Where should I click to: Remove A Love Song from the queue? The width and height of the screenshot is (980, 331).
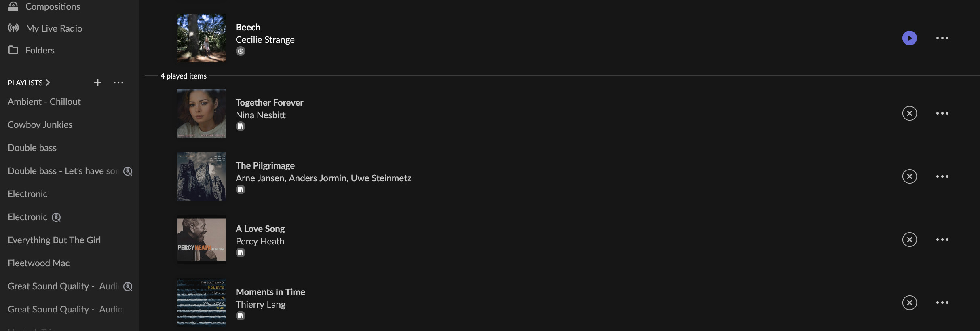tap(909, 240)
